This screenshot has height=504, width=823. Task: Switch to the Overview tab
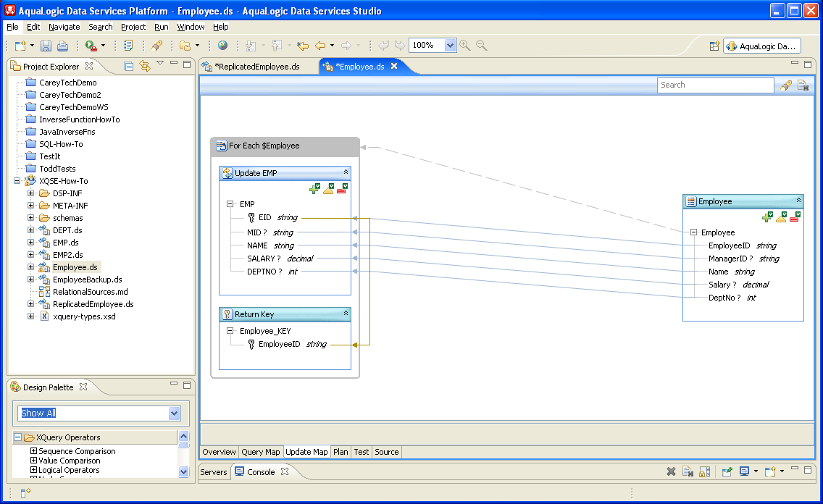point(219,452)
